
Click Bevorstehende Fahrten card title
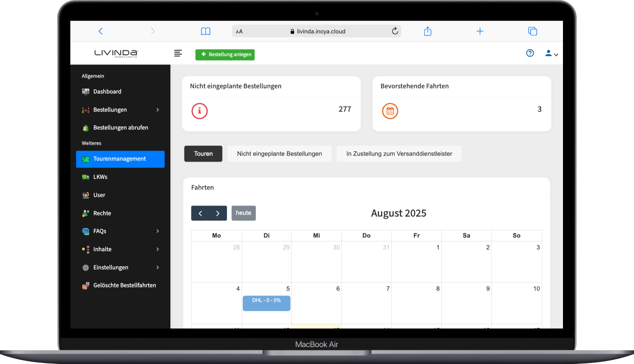(415, 86)
